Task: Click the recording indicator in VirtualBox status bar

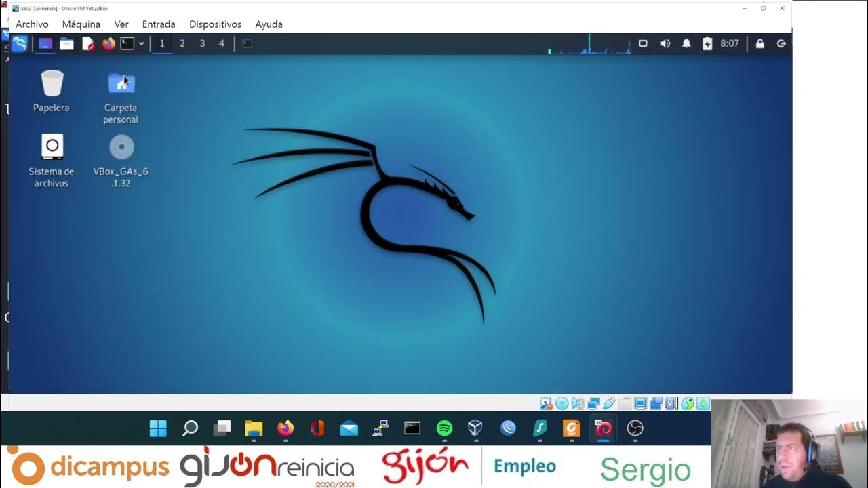Action: [656, 403]
